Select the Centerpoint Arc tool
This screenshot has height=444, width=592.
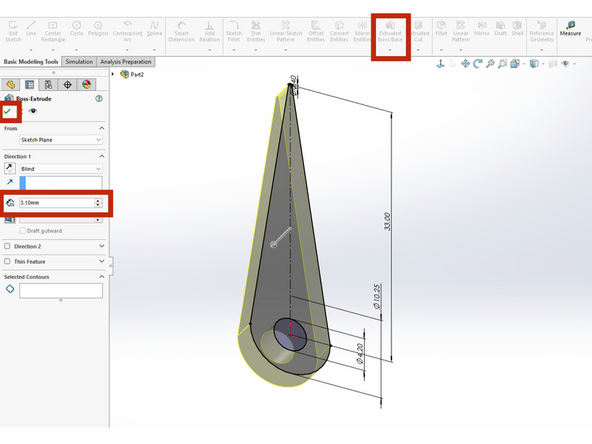coord(128,31)
